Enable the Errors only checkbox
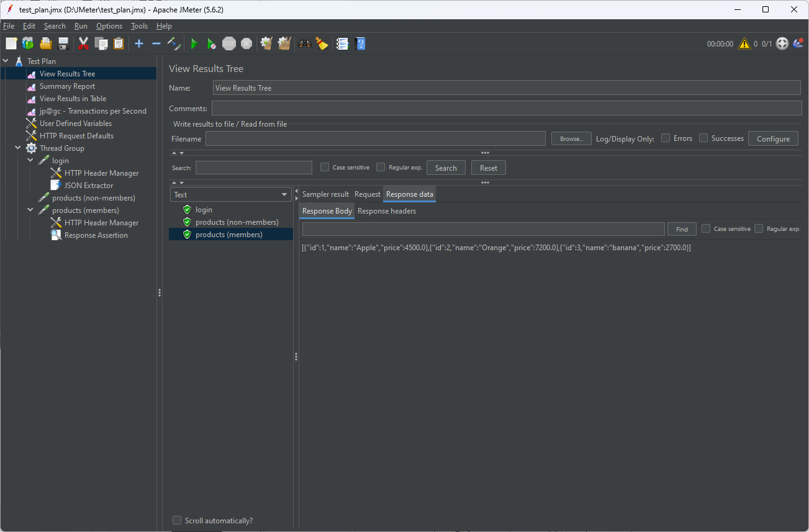This screenshot has height=532, width=809. coord(666,138)
